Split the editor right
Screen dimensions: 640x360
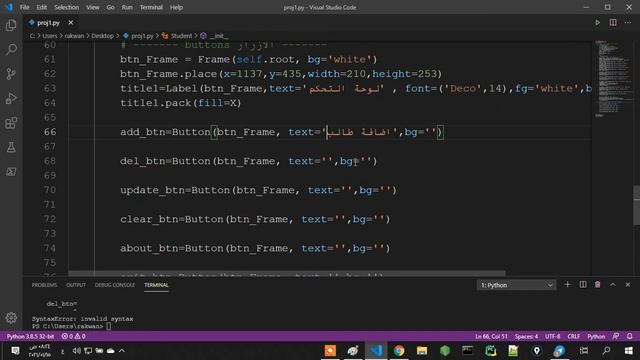613,22
